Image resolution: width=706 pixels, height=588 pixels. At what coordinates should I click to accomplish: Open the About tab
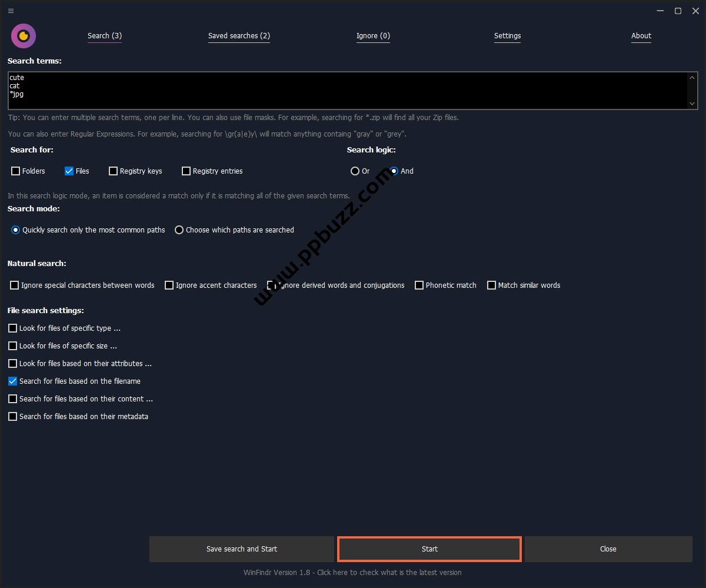641,36
